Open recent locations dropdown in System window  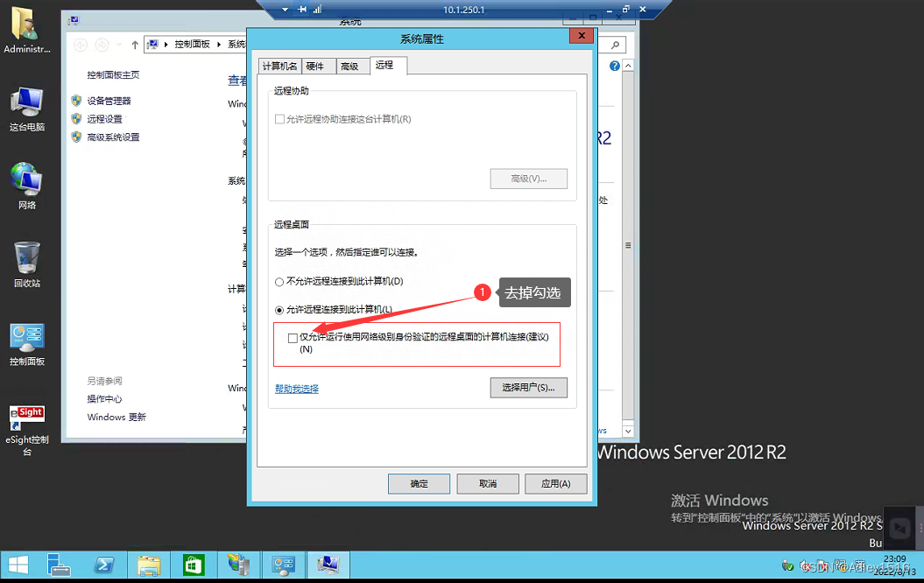pos(118,45)
